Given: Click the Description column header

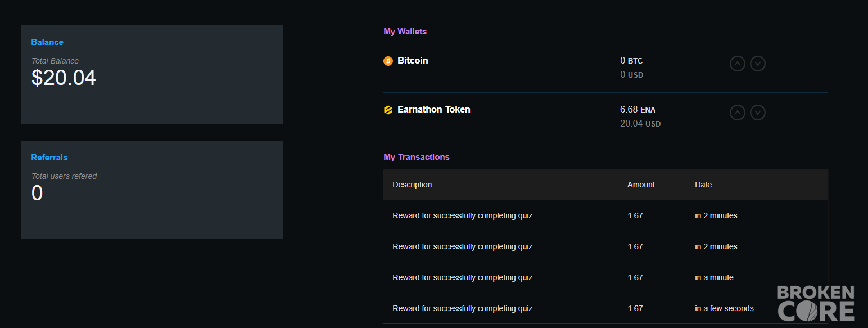Looking at the screenshot, I should point(412,185).
